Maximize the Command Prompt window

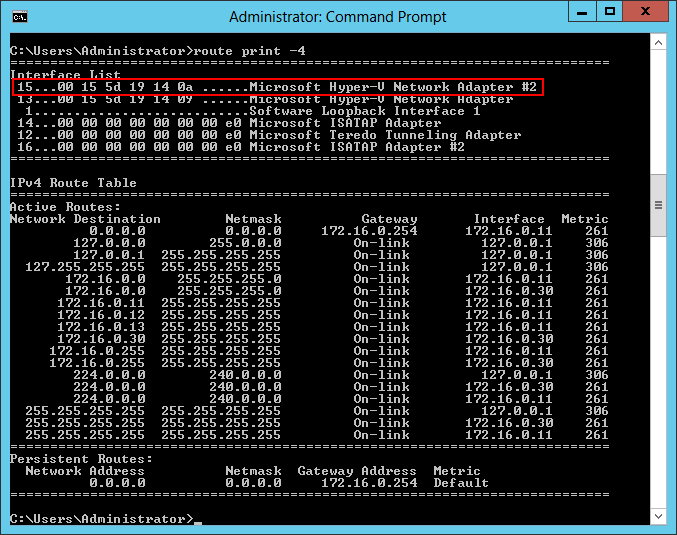pos(610,11)
